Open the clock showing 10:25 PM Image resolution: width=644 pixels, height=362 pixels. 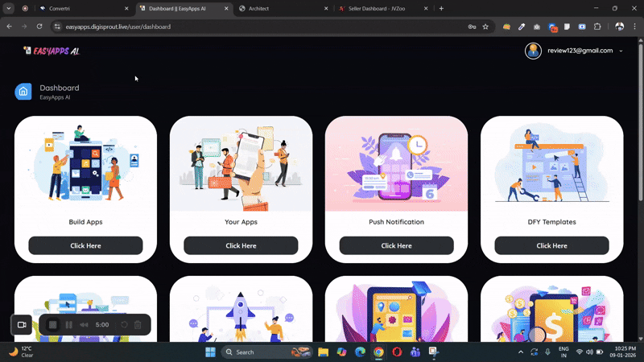[623, 352]
